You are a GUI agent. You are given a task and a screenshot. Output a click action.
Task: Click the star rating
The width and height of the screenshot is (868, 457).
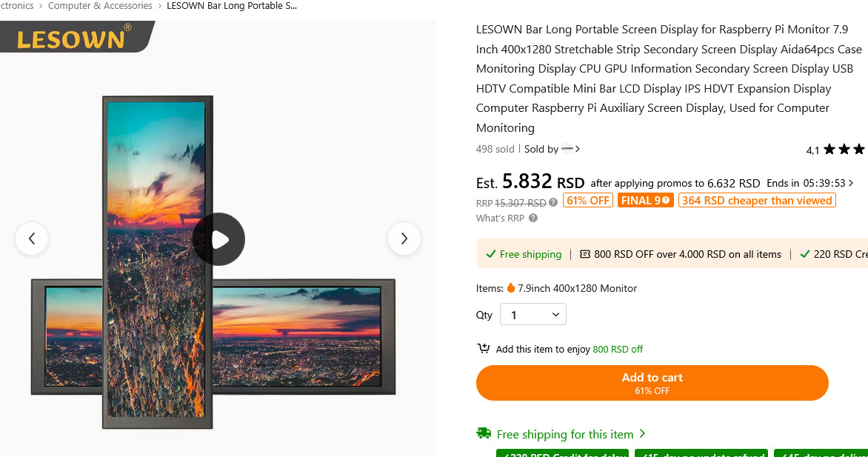(x=843, y=150)
